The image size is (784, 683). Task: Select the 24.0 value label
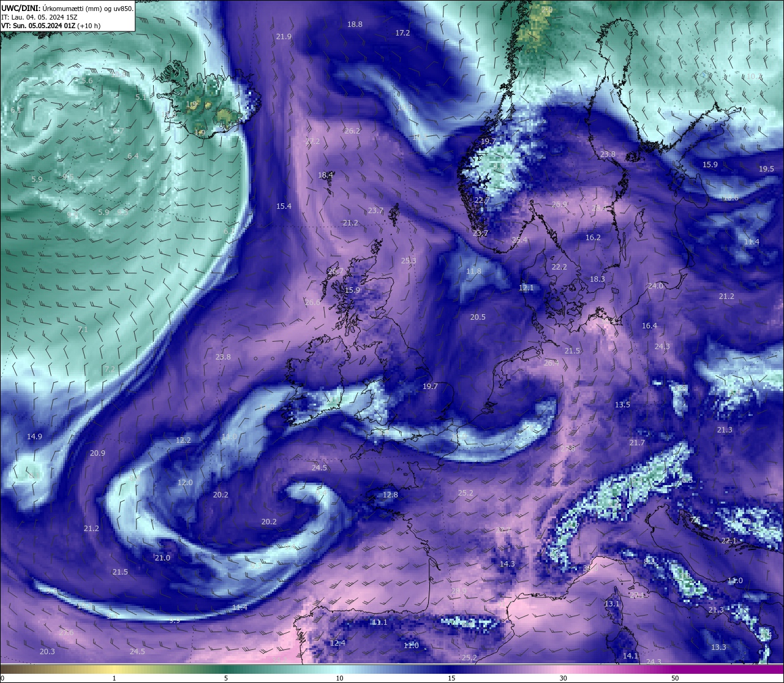coord(655,286)
